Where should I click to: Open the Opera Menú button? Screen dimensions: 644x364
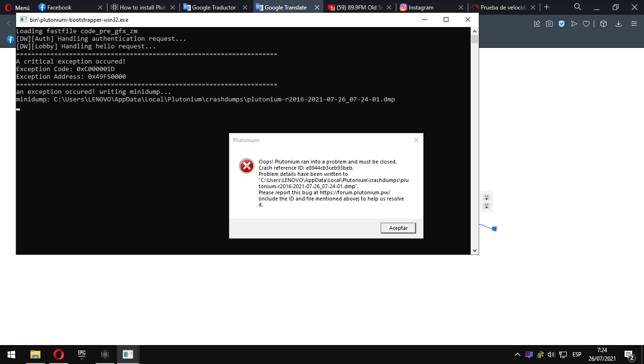pyautogui.click(x=18, y=8)
